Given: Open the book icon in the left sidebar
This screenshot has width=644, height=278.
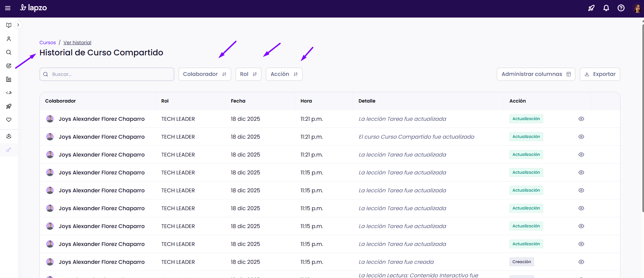Looking at the screenshot, I should (x=9, y=25).
